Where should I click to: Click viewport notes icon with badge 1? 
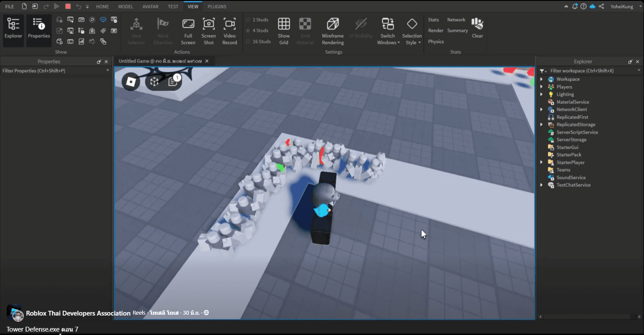(173, 82)
